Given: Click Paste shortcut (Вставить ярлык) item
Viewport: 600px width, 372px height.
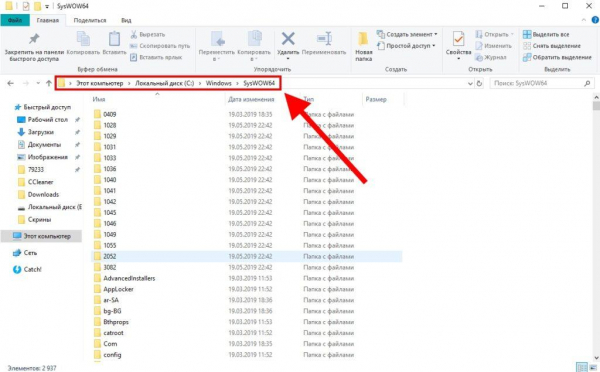Looking at the screenshot, I should coord(156,57).
